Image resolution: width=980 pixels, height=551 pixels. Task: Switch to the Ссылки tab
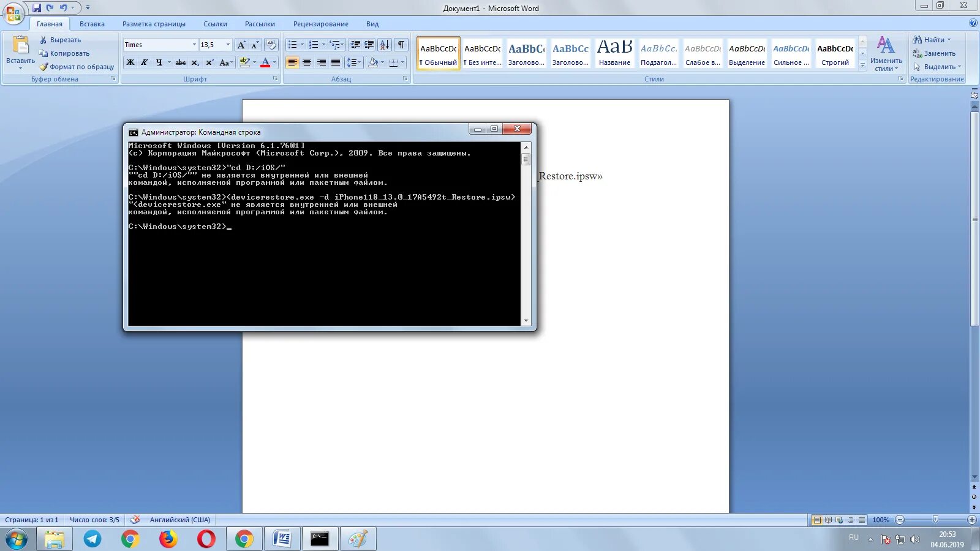215,24
